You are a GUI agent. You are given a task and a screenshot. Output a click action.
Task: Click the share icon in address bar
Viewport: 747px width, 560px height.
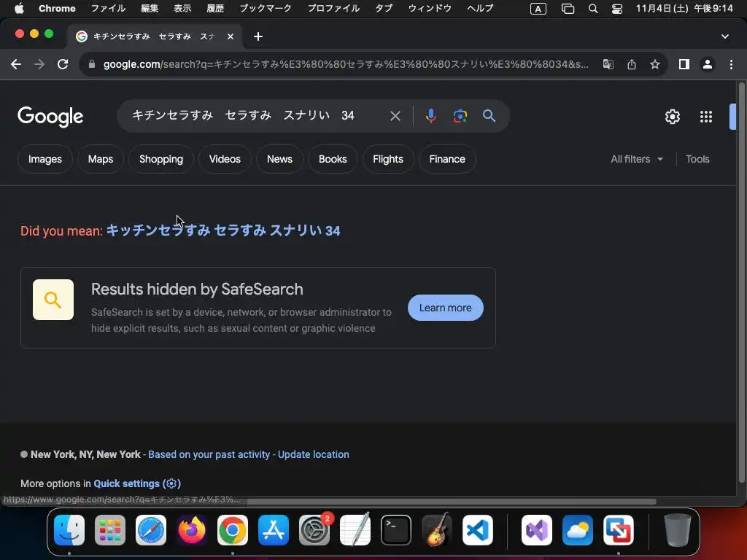pos(632,64)
